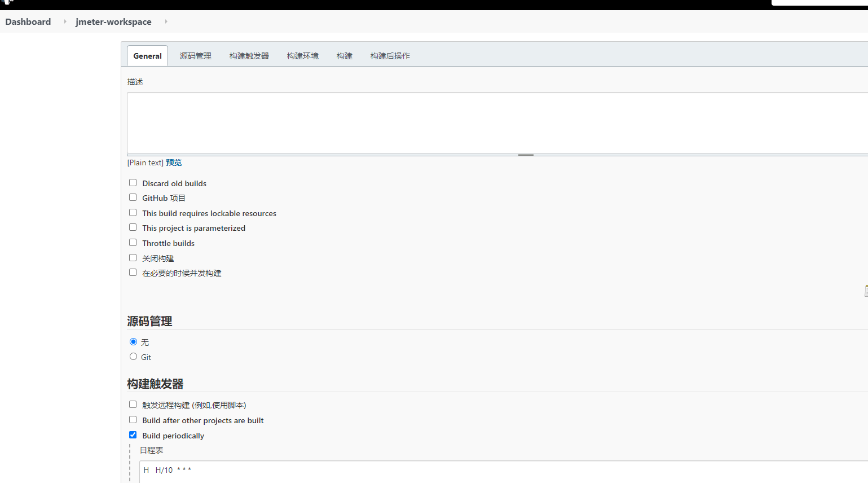Expand the arrow after Dashboard breadcrumb
The height and width of the screenshot is (483, 868).
click(x=65, y=21)
